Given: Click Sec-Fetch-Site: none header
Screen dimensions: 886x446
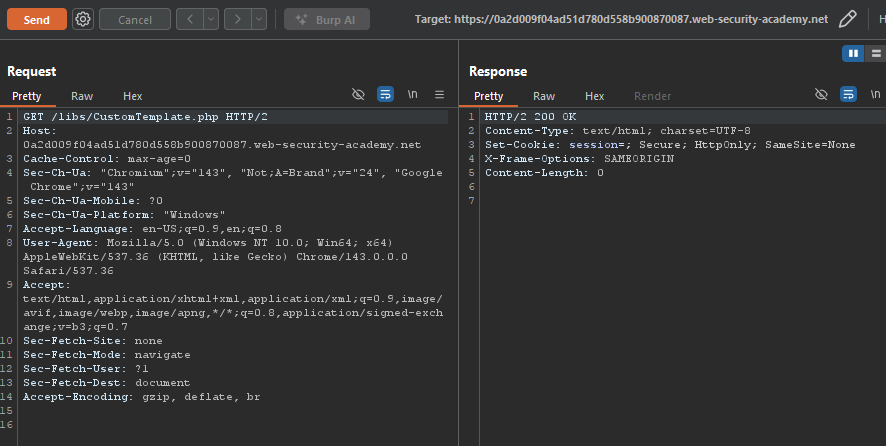Looking at the screenshot, I should (x=93, y=340).
